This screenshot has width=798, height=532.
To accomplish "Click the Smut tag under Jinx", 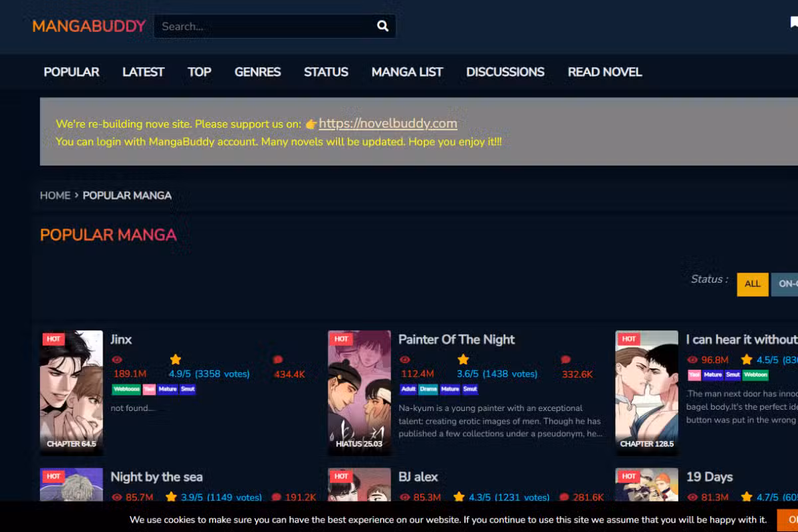I will click(x=188, y=389).
